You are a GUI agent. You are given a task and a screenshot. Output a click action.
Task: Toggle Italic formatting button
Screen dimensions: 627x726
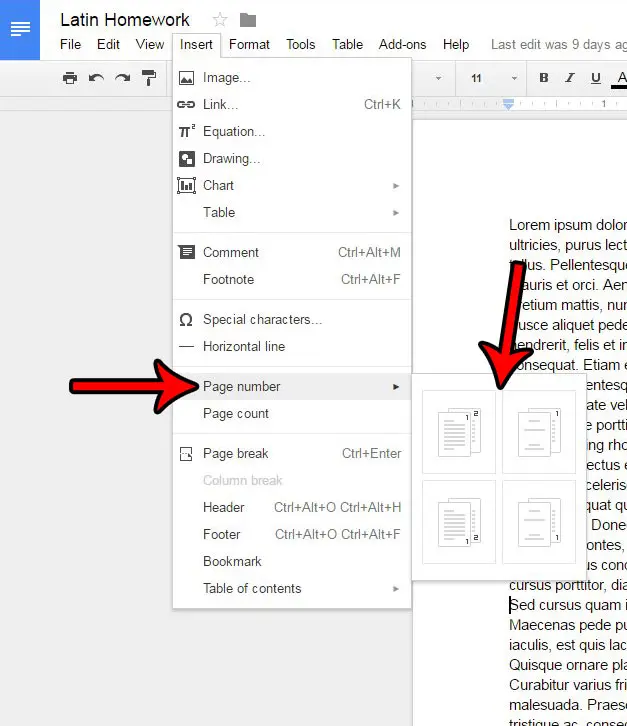click(570, 78)
